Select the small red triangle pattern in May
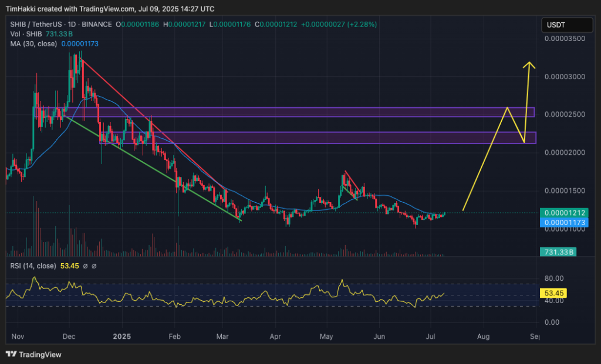The width and height of the screenshot is (601, 364). click(351, 185)
